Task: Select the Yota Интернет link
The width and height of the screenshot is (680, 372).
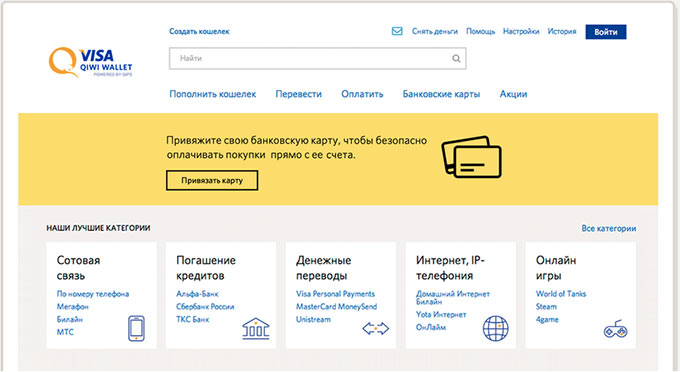Action: point(441,314)
